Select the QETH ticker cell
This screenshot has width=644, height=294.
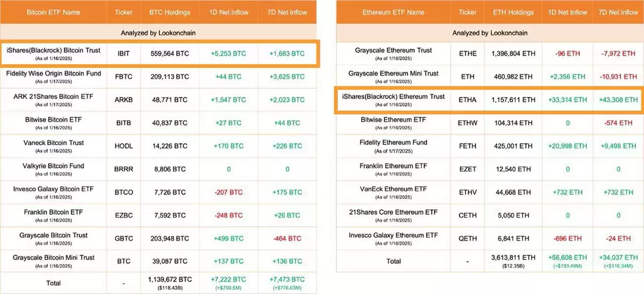(468, 238)
